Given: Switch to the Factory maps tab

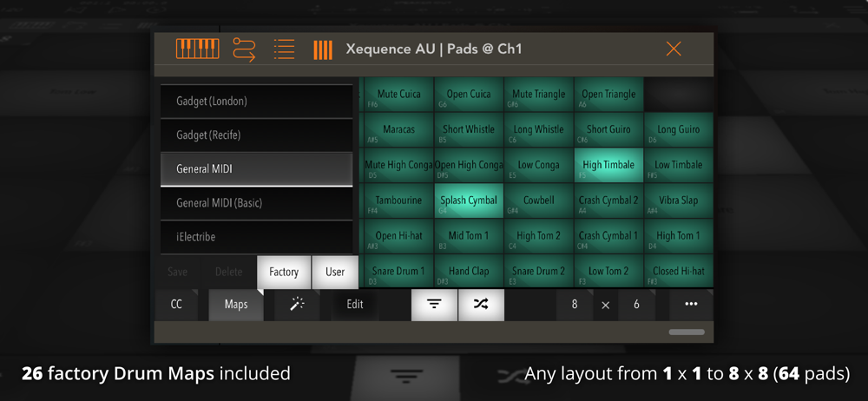Looking at the screenshot, I should [x=284, y=272].
